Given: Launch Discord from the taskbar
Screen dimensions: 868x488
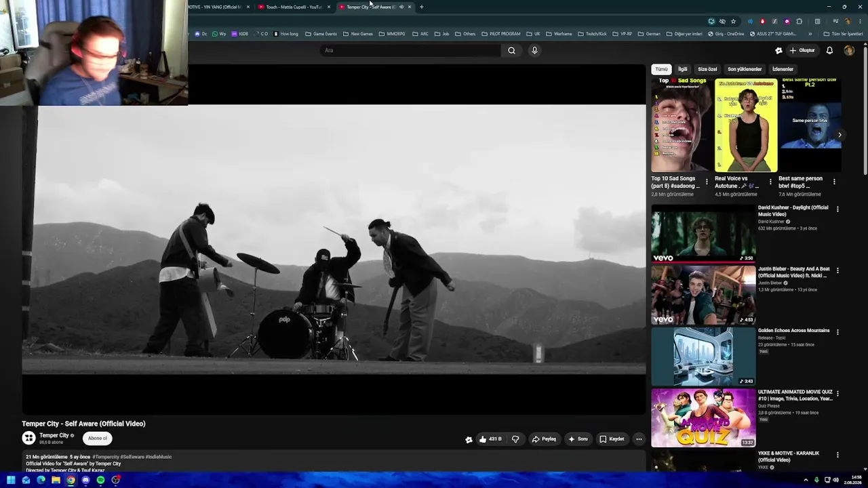Looking at the screenshot, I should click(85, 480).
